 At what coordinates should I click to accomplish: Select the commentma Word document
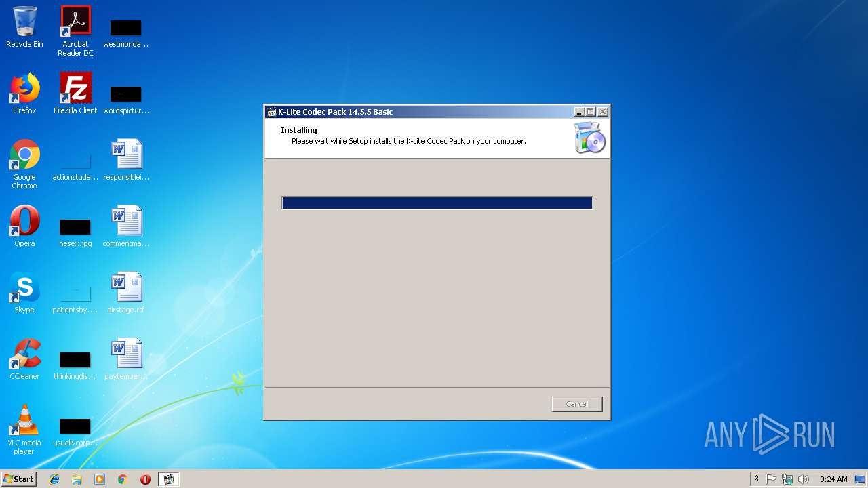pyautogui.click(x=126, y=226)
